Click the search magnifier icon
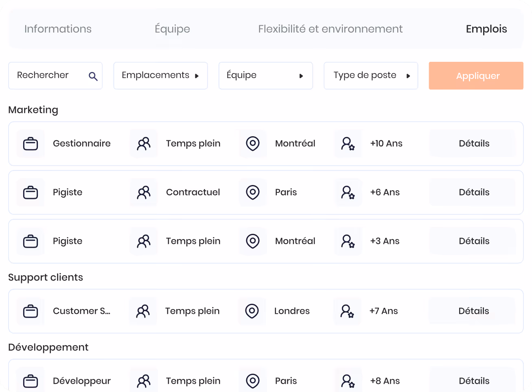The height and width of the screenshot is (392, 532). pyautogui.click(x=93, y=76)
